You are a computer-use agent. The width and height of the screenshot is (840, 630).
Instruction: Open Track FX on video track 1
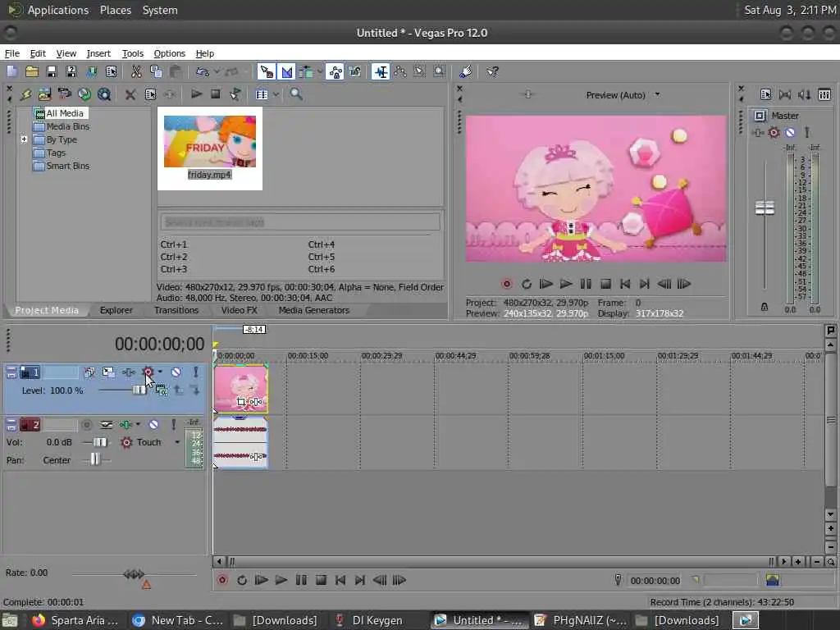coord(129,372)
